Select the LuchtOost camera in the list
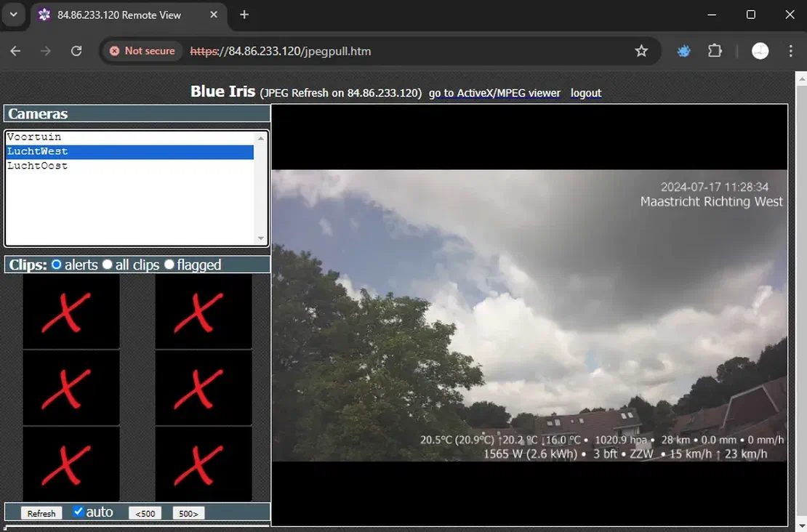807x532 pixels. coord(37,165)
